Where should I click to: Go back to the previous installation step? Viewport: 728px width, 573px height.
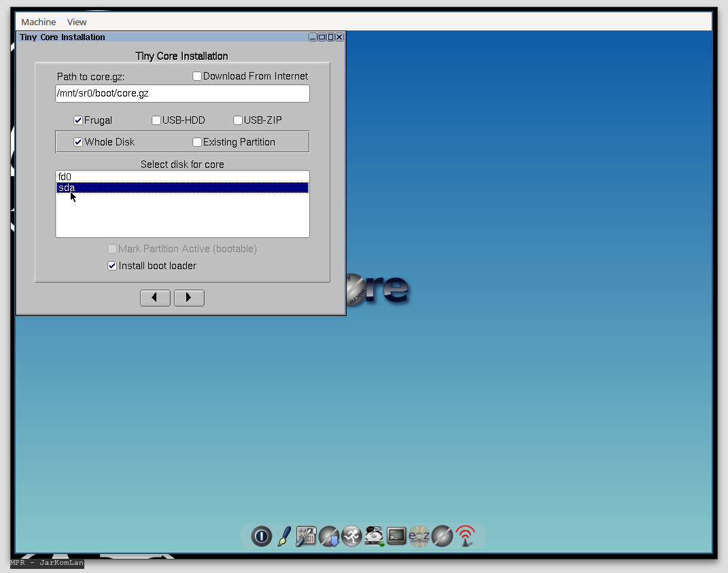click(x=155, y=298)
